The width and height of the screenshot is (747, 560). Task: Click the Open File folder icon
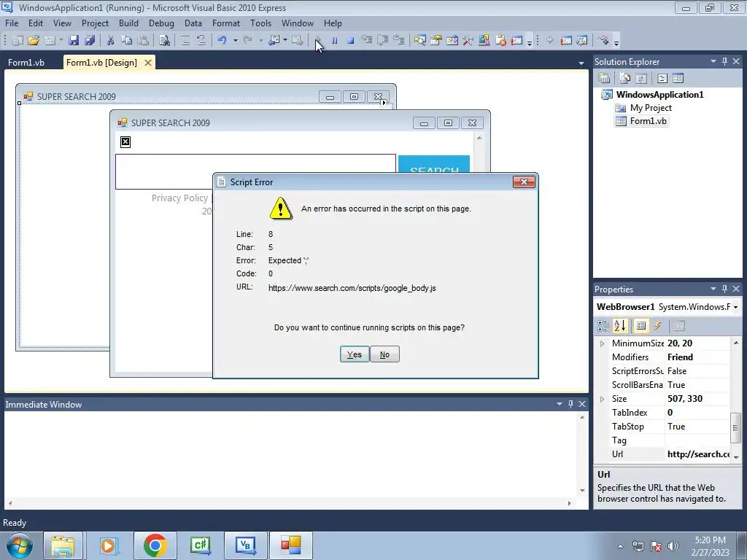click(34, 41)
